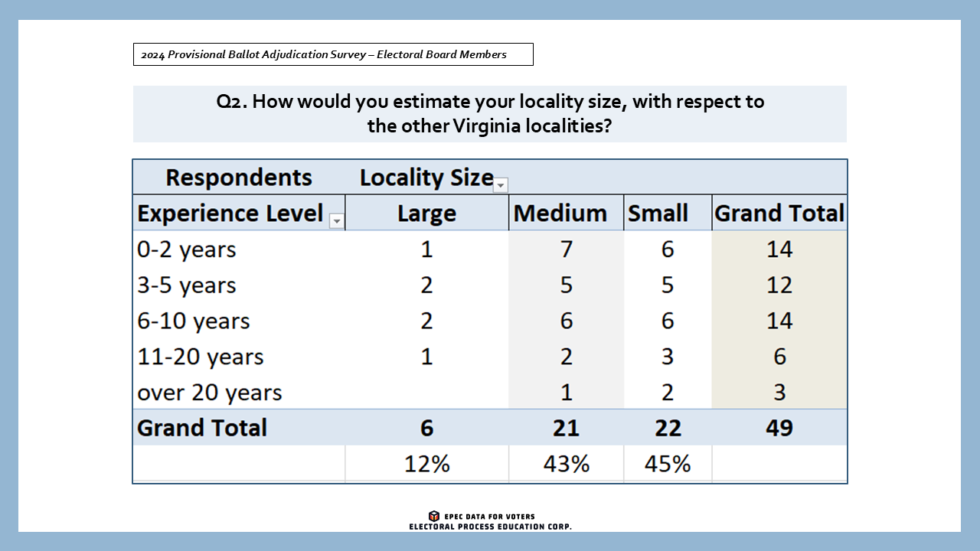Click the Small column total of 22
This screenshot has width=980, height=551.
coord(668,427)
